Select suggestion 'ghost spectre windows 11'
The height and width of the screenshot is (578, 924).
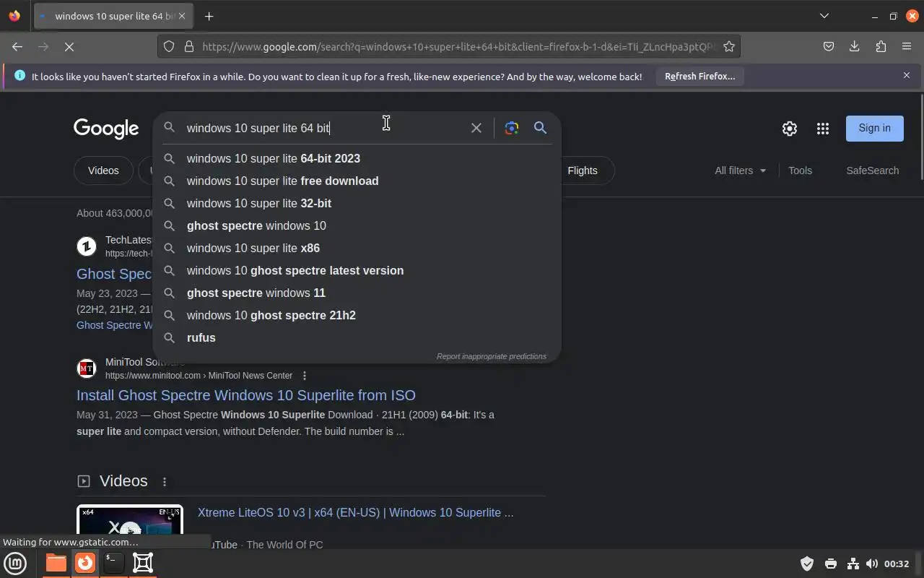pos(357,293)
